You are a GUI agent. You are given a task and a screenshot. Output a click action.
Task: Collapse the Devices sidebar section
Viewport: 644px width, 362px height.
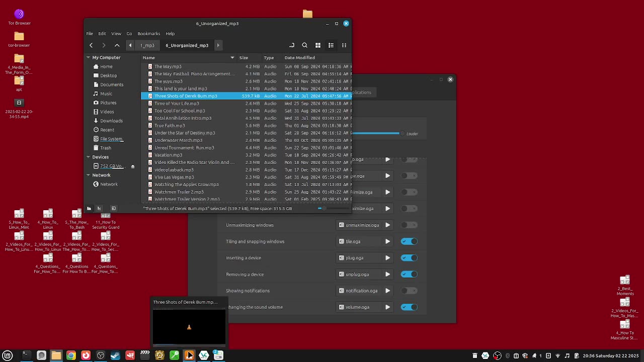[x=88, y=157]
